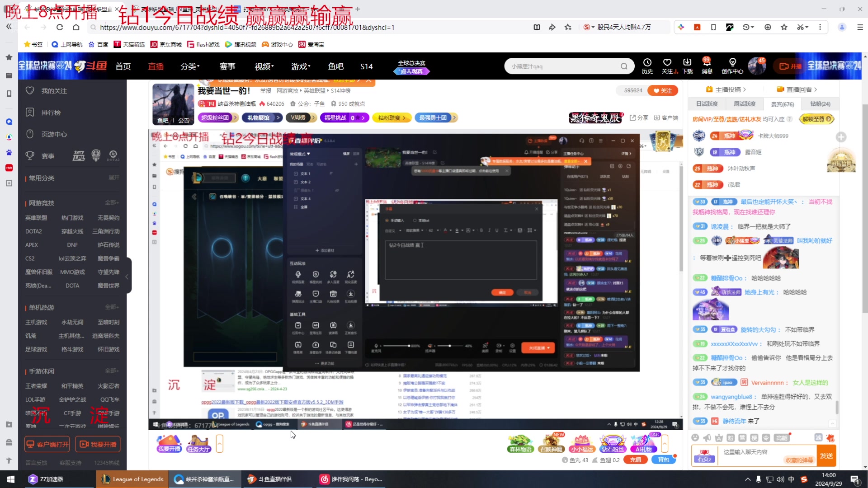Click the 关注 follow button on streamer

664,90
